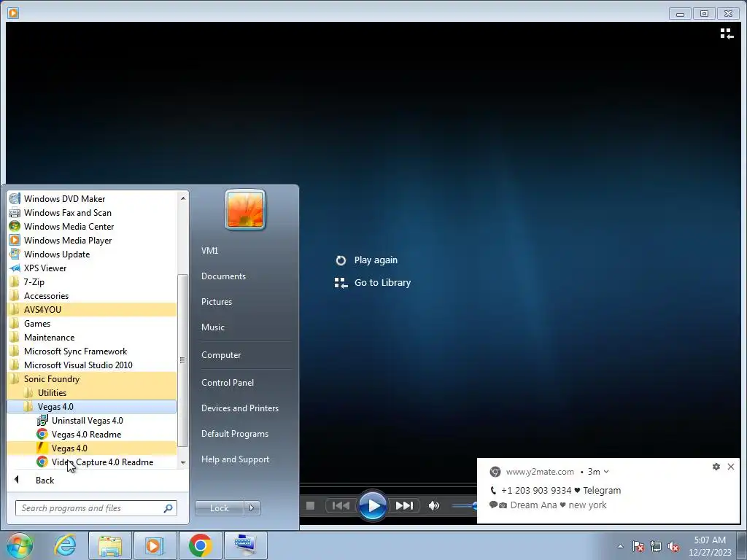Click the Play button

coord(373,505)
